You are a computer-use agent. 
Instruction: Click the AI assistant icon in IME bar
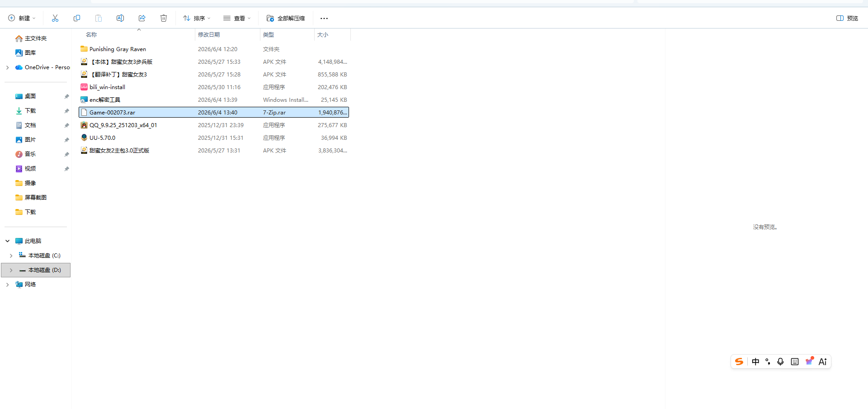823,361
